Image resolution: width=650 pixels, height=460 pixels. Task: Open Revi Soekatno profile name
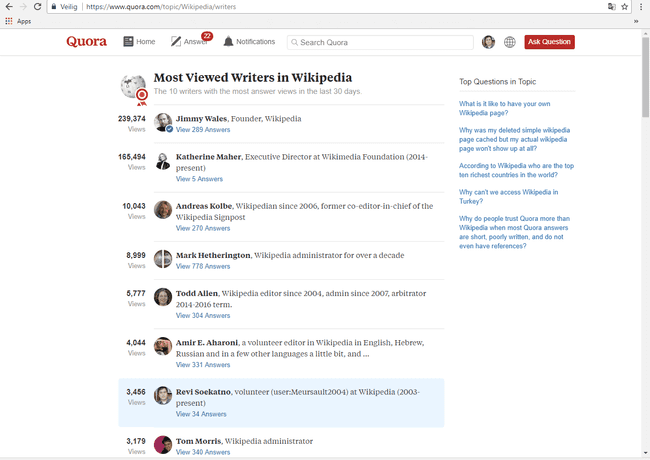203,392
